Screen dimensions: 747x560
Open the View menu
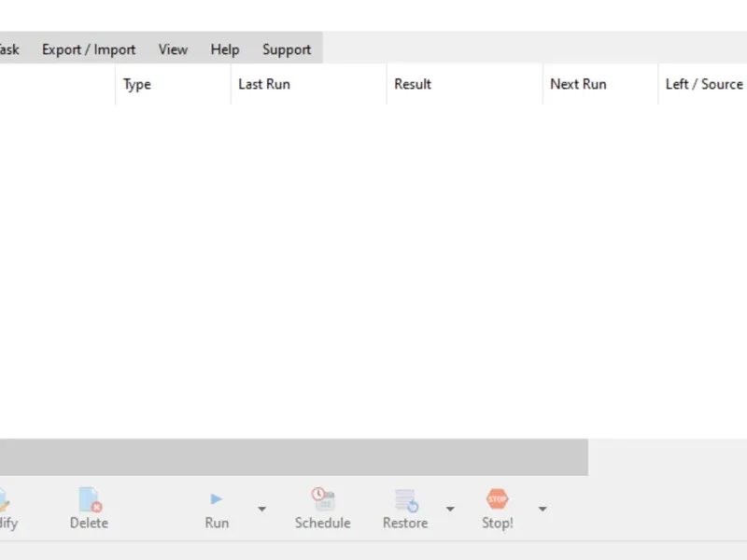click(x=173, y=49)
